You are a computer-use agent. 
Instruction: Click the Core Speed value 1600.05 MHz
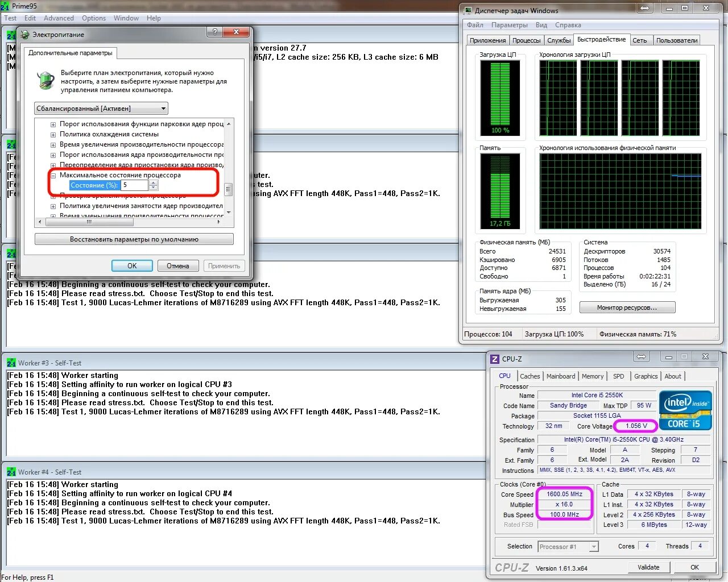point(565,494)
